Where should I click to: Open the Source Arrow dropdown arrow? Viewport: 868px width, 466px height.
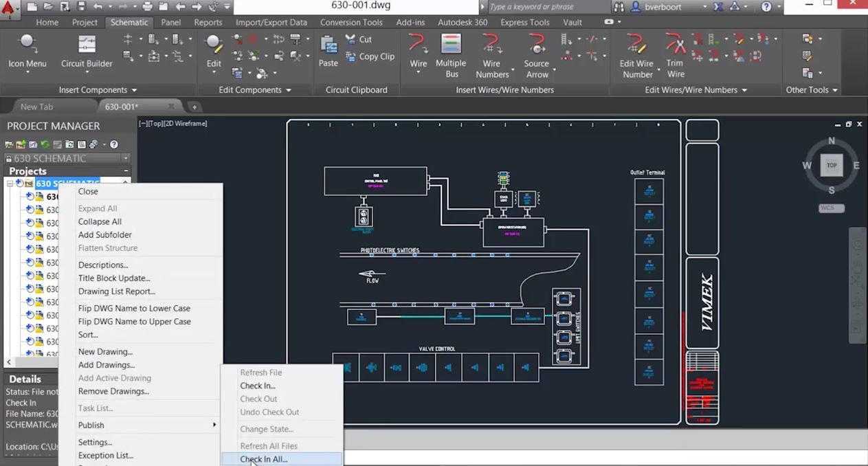click(x=554, y=69)
